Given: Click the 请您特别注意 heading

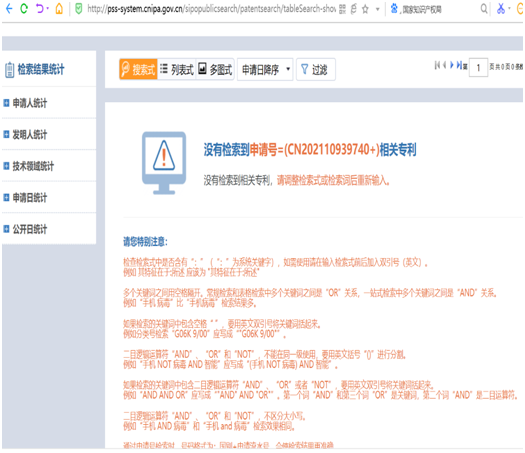Looking at the screenshot, I should (x=145, y=241).
